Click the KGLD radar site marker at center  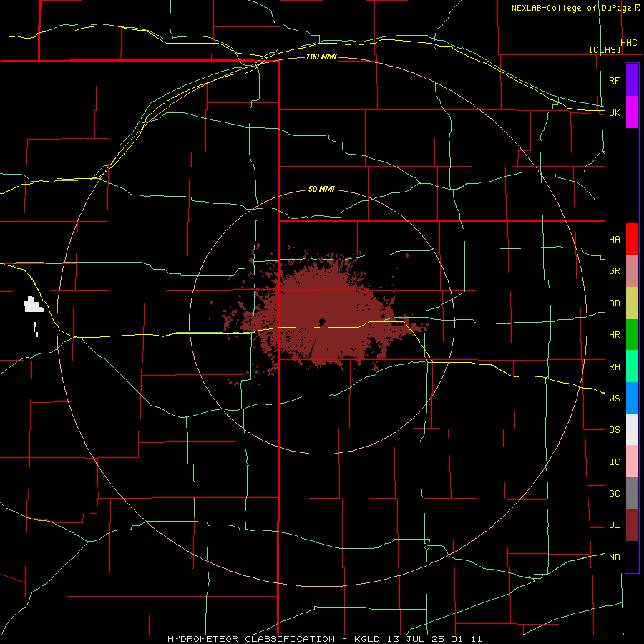tap(322, 321)
